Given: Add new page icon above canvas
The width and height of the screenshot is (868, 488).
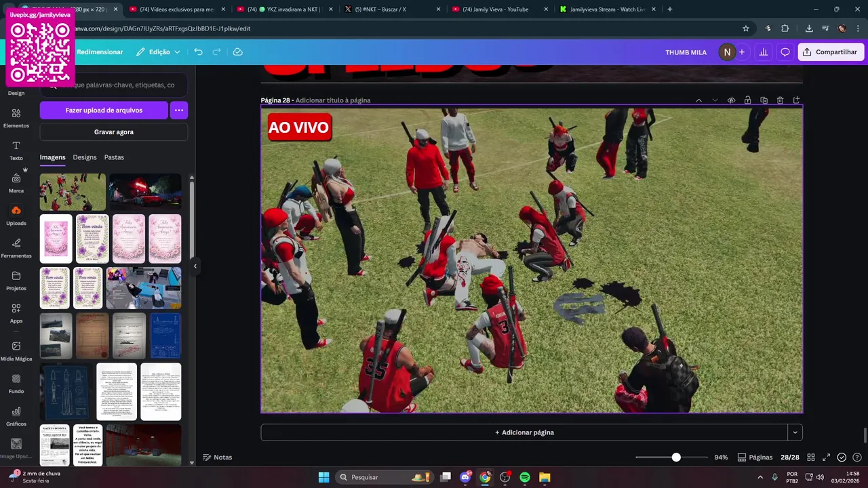Looking at the screenshot, I should pos(796,100).
